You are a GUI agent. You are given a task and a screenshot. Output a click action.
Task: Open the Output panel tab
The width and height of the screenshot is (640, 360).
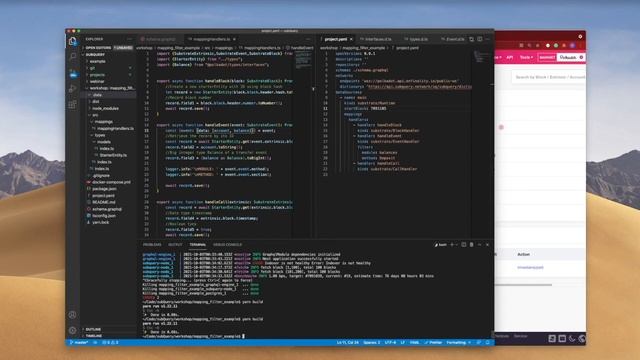coord(175,244)
